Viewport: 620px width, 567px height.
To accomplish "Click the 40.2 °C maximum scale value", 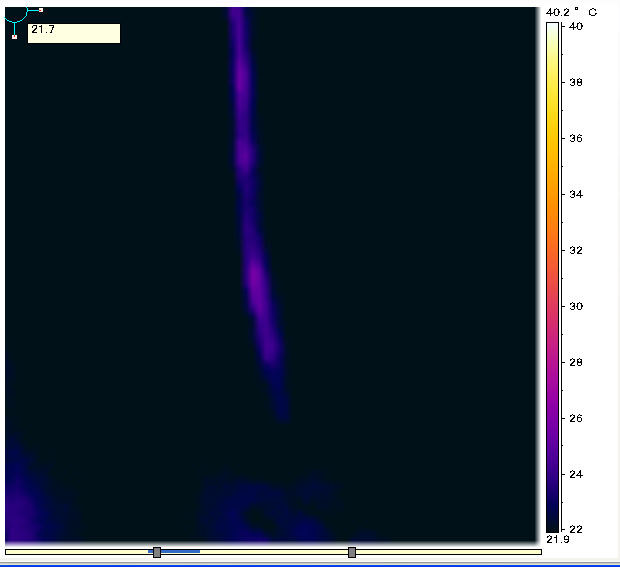I will coord(571,12).
